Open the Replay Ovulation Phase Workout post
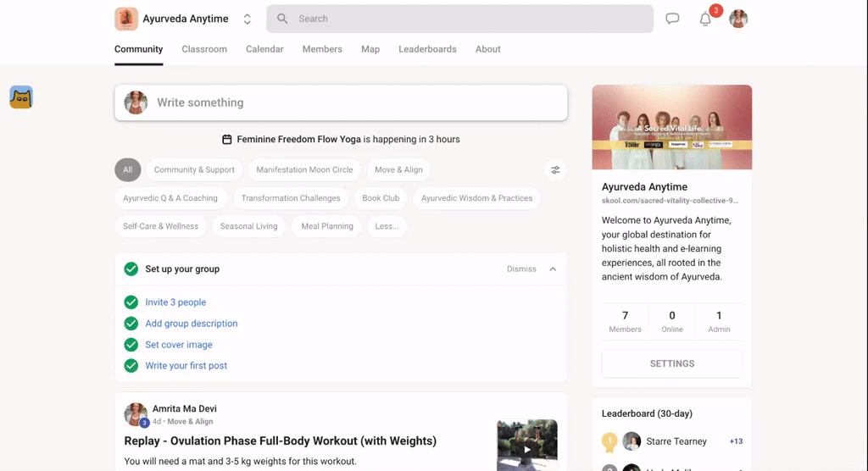The width and height of the screenshot is (868, 471). pos(280,441)
